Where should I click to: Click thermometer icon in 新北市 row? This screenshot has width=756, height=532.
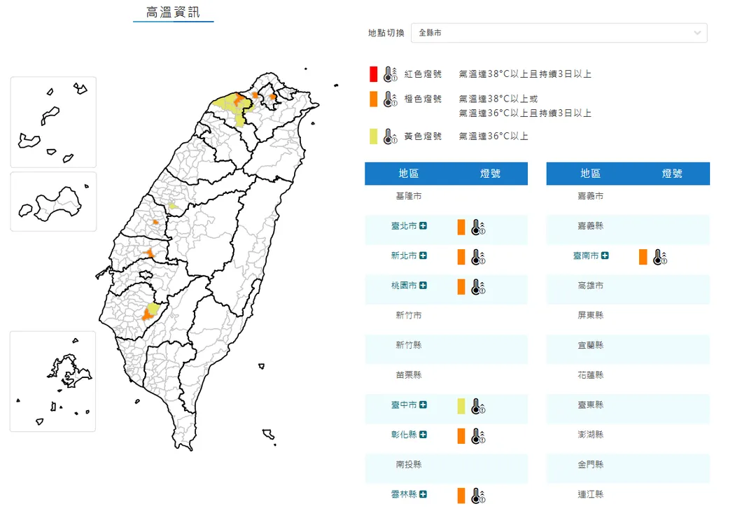(478, 257)
